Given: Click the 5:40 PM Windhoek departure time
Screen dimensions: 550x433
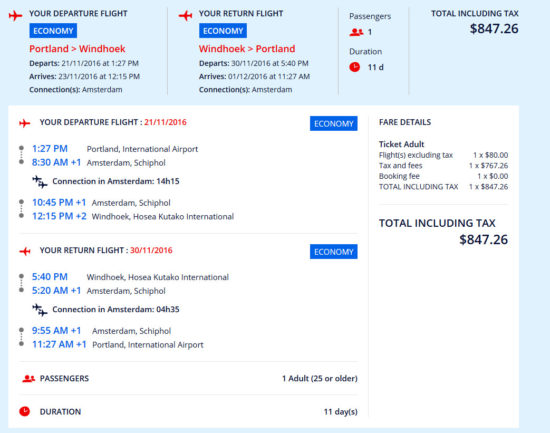Looking at the screenshot, I should pos(50,277).
